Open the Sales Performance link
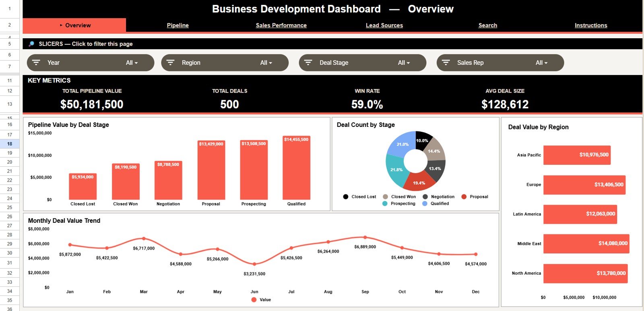 click(281, 25)
